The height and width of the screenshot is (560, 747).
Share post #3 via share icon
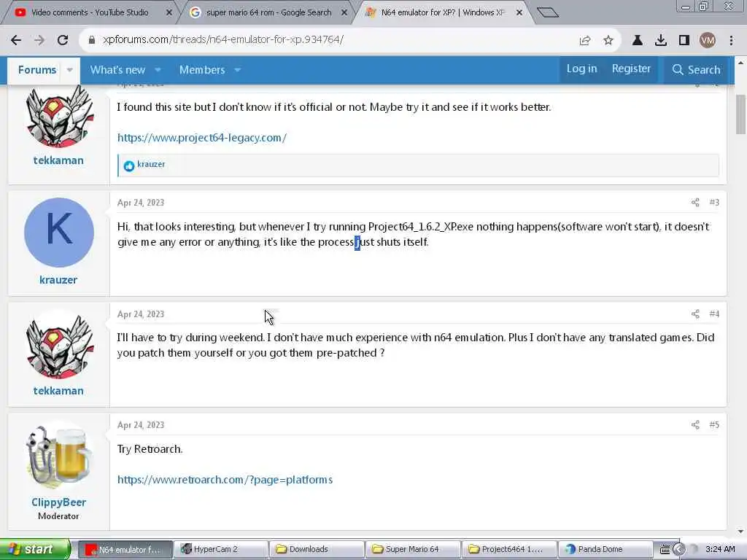point(695,203)
